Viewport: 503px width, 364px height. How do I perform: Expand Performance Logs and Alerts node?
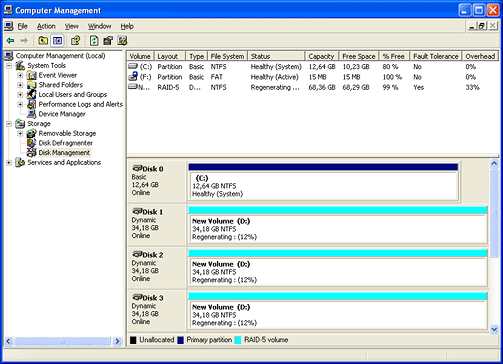click(x=20, y=104)
